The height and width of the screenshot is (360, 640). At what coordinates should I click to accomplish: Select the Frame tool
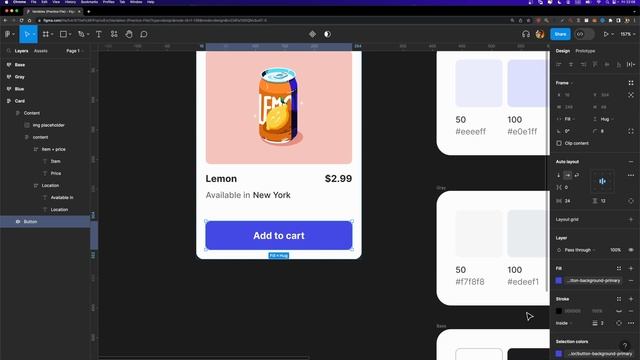(46, 34)
